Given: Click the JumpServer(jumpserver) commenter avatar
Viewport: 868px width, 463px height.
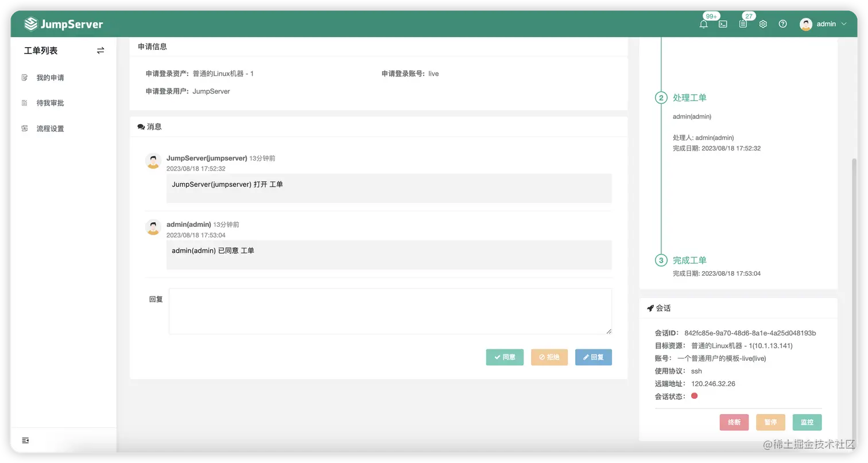Looking at the screenshot, I should click(153, 161).
